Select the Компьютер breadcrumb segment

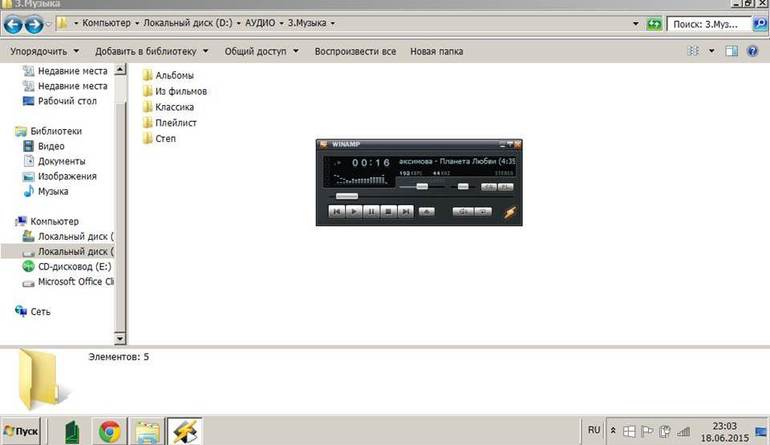(107, 23)
